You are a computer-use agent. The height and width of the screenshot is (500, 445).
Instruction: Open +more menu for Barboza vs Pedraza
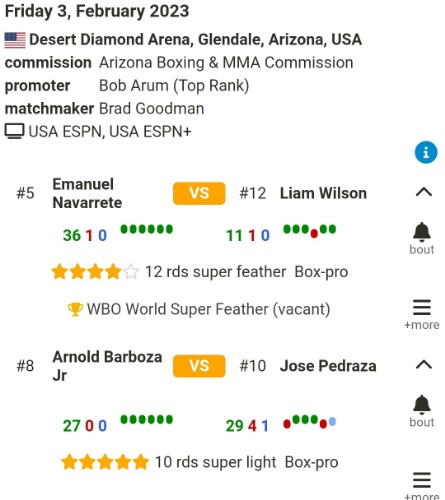coord(422,486)
